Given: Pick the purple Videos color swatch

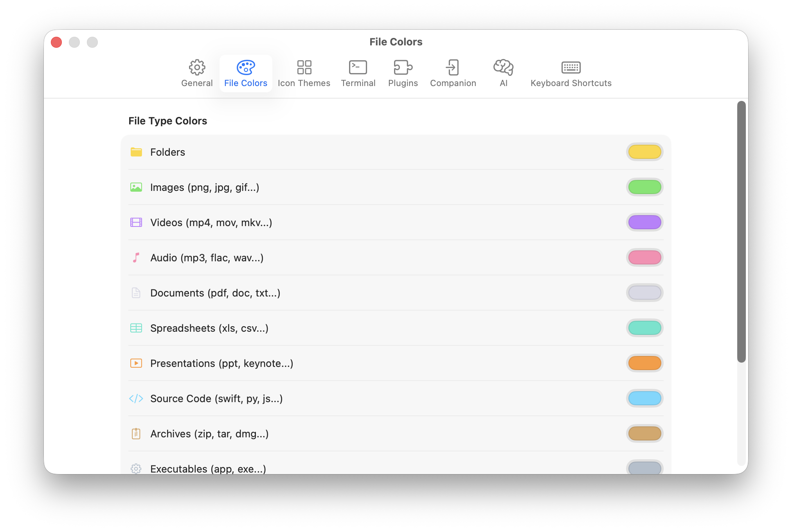Looking at the screenshot, I should click(644, 222).
